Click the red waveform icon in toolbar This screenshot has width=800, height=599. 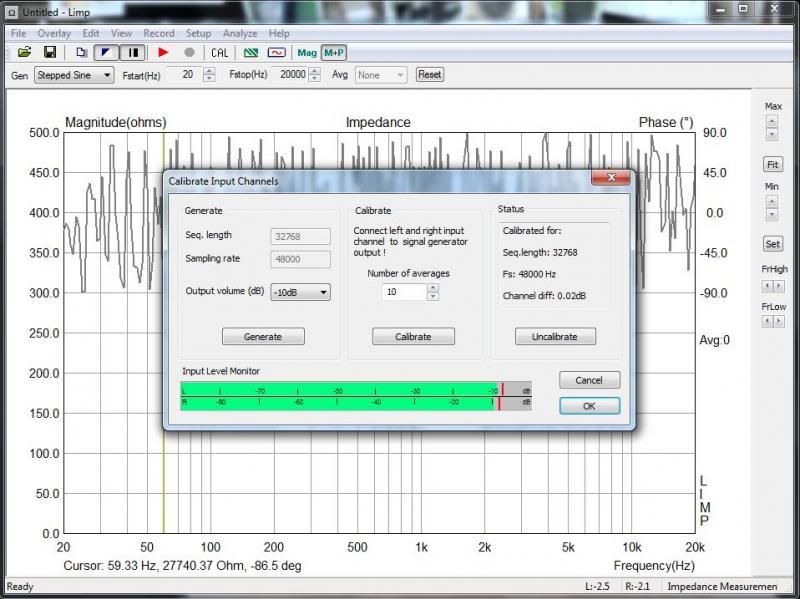(x=276, y=52)
